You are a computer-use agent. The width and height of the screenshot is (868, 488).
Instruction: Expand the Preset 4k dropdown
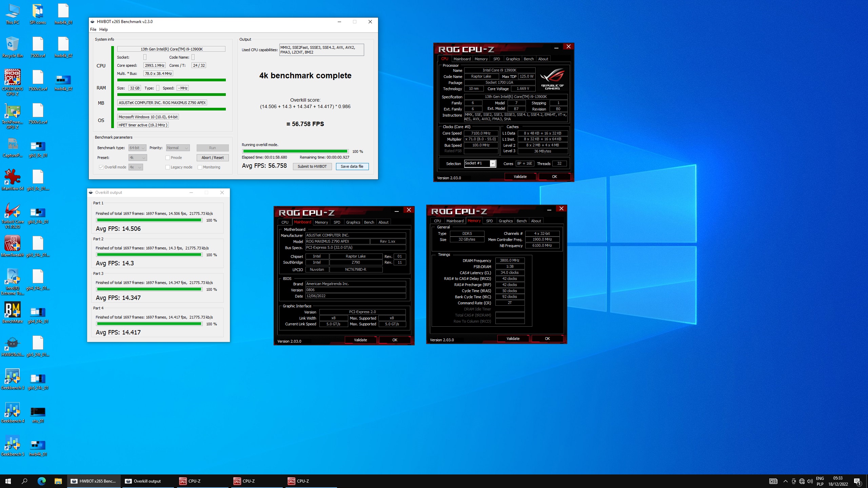pyautogui.click(x=137, y=158)
